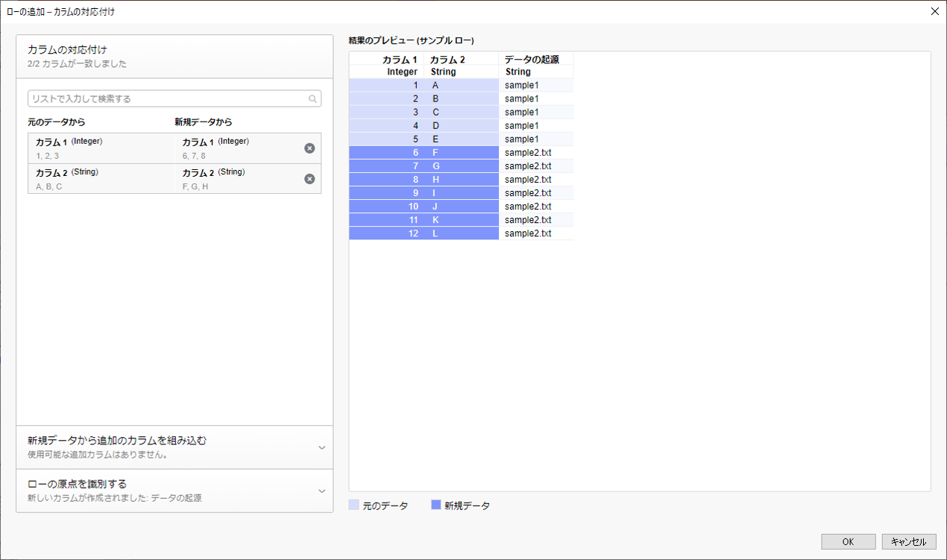Image resolution: width=947 pixels, height=560 pixels.
Task: Select preview cell with letter L
Action: coord(462,233)
